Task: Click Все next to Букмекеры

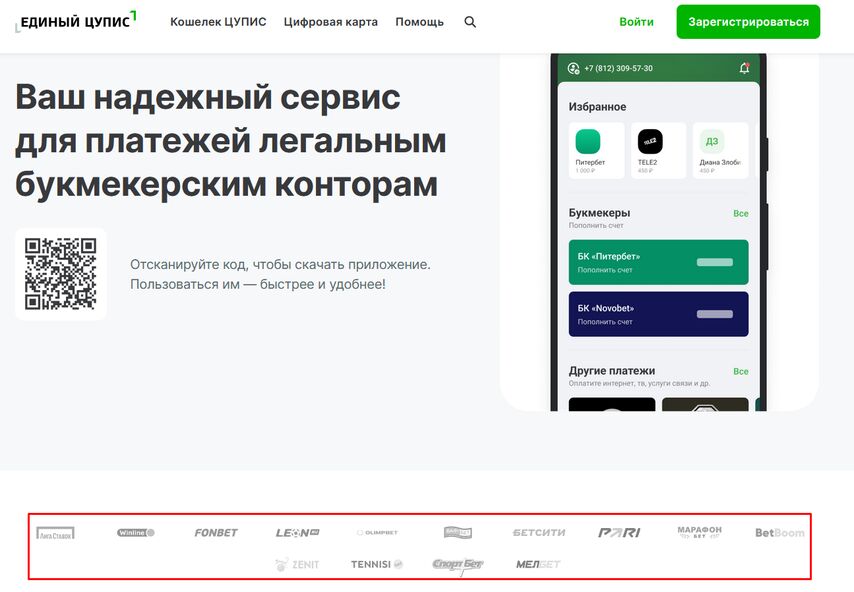Action: pos(741,213)
